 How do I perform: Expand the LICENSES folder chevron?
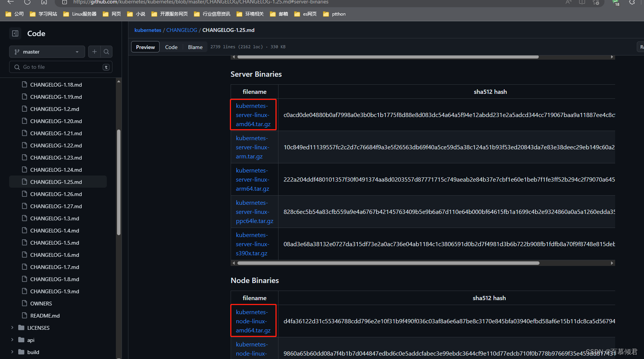(12, 327)
